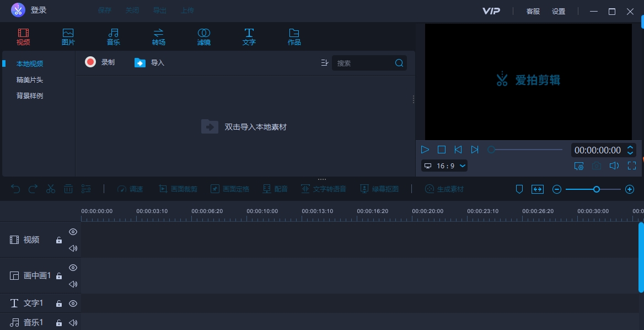
Task: Zoom out the timeline with minus
Action: (557, 189)
